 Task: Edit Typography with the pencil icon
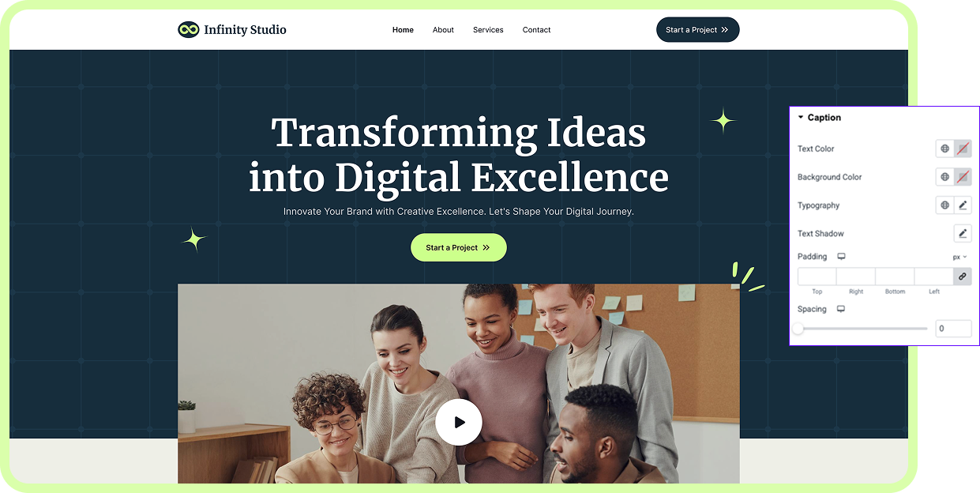coord(963,205)
